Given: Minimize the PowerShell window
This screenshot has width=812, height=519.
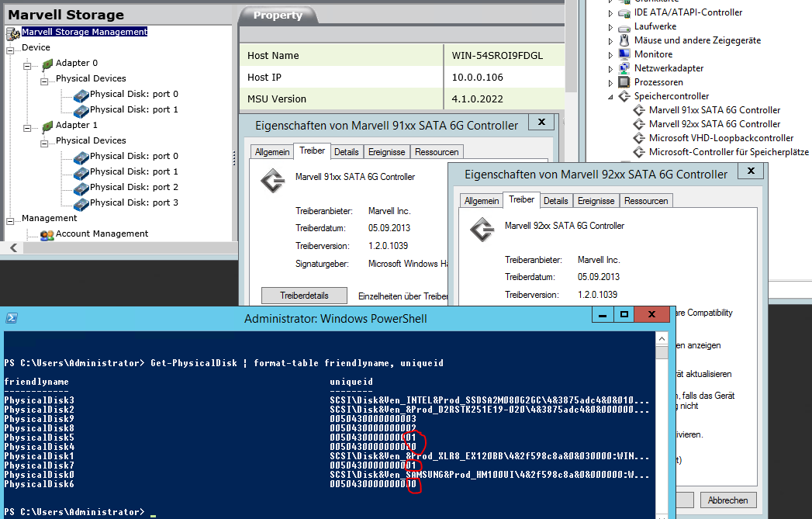Looking at the screenshot, I should (x=603, y=314).
